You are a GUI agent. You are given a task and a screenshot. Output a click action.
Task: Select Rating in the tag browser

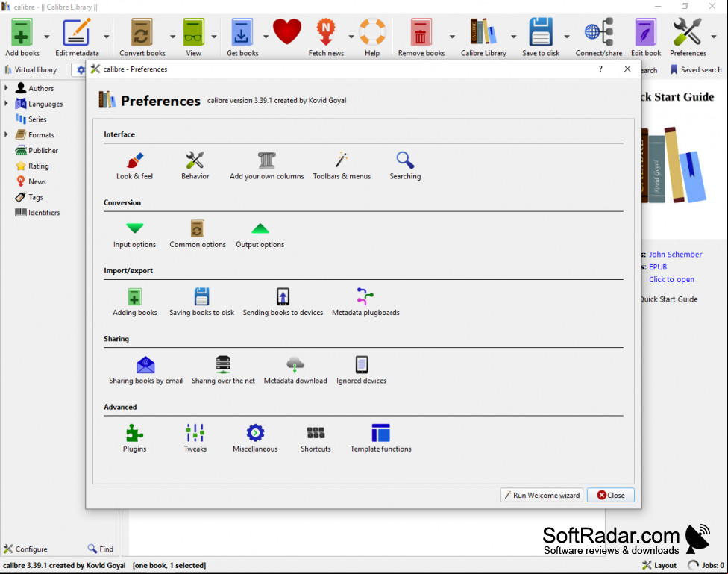32,166
